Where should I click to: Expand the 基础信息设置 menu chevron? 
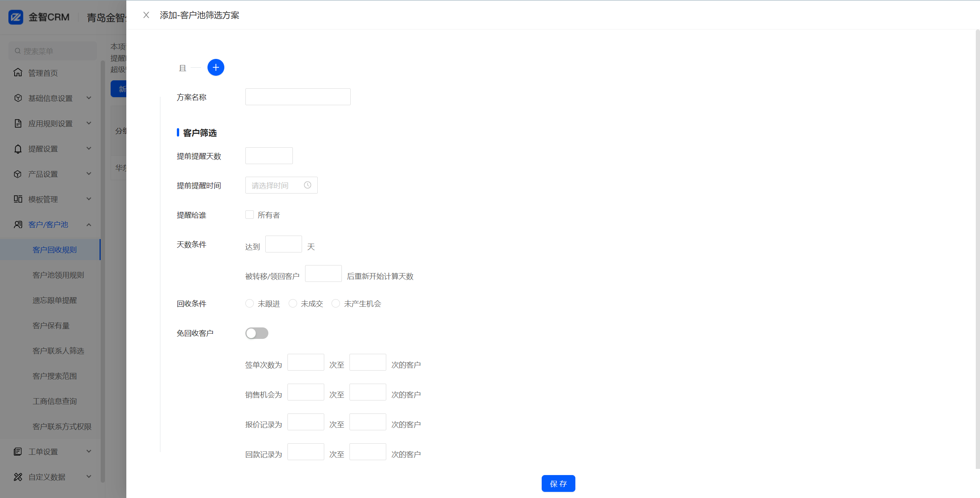click(x=89, y=98)
